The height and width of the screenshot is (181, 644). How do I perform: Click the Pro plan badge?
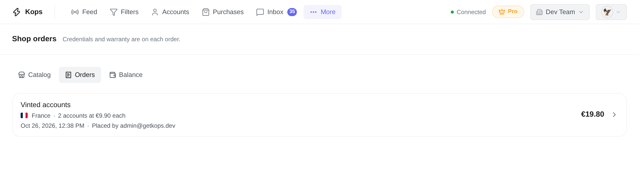[x=508, y=12]
